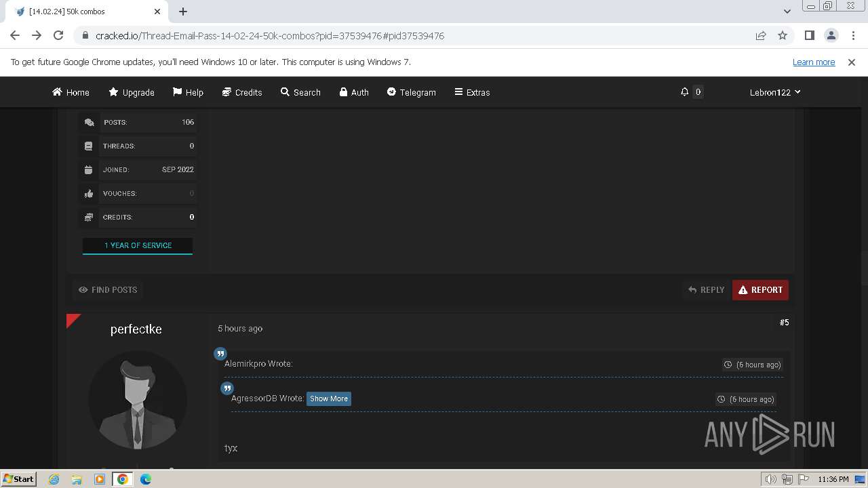Open the Credits page
Viewport: 868px width, 488px height.
242,92
